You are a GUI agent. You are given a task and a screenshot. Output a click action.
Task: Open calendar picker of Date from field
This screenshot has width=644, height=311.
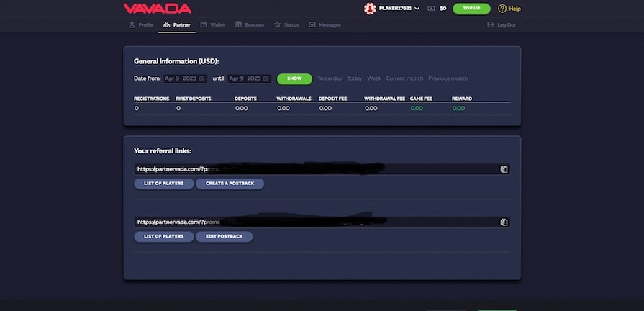click(201, 78)
